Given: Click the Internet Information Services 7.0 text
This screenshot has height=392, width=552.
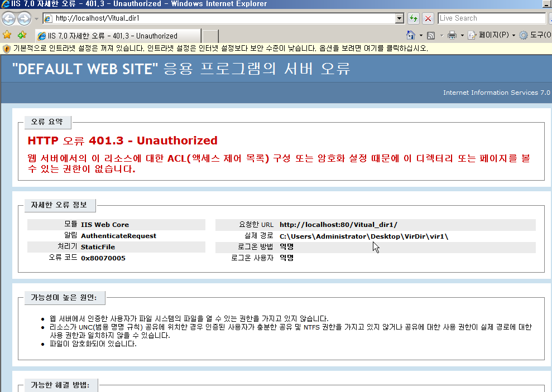Looking at the screenshot, I should coord(496,93).
